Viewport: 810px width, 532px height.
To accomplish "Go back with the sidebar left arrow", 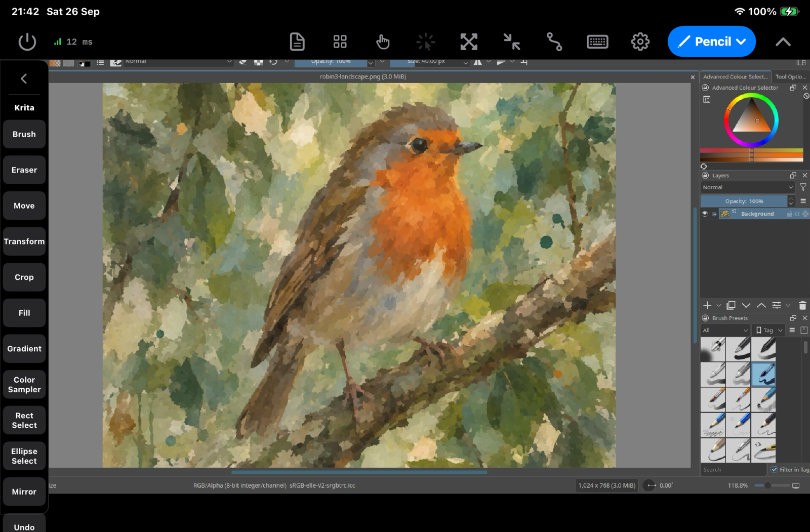I will coord(24,78).
